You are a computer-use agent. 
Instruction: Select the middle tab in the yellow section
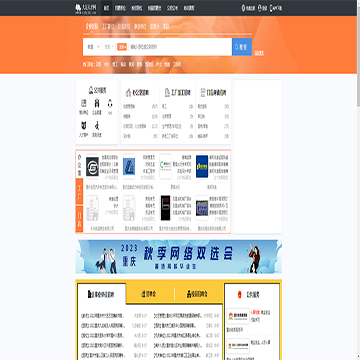tap(150, 294)
